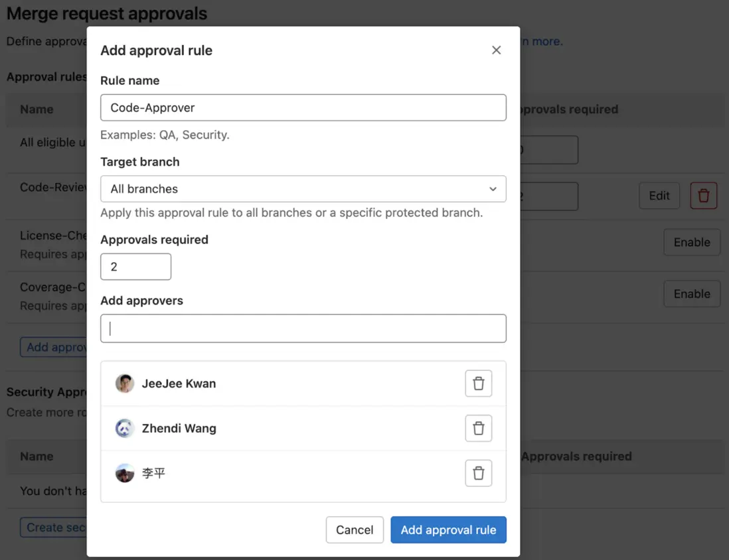The image size is (729, 560).
Task: Click the Rule name input field
Action: click(x=303, y=107)
